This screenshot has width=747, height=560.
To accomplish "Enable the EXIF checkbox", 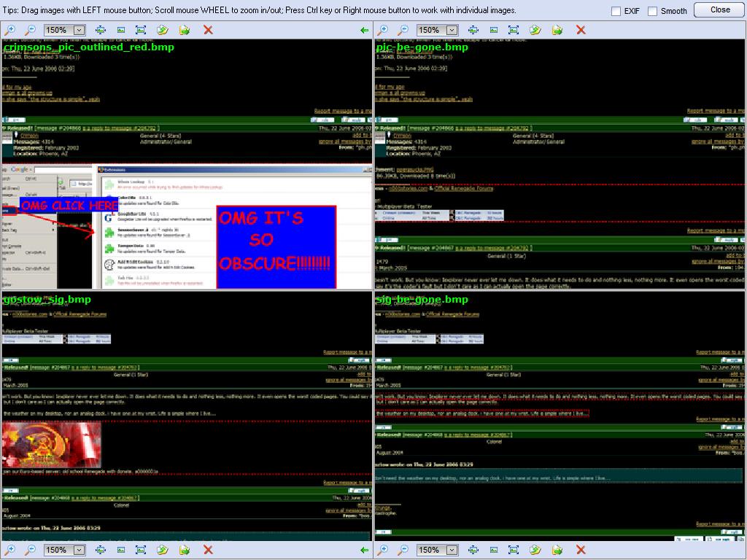I will [x=616, y=11].
